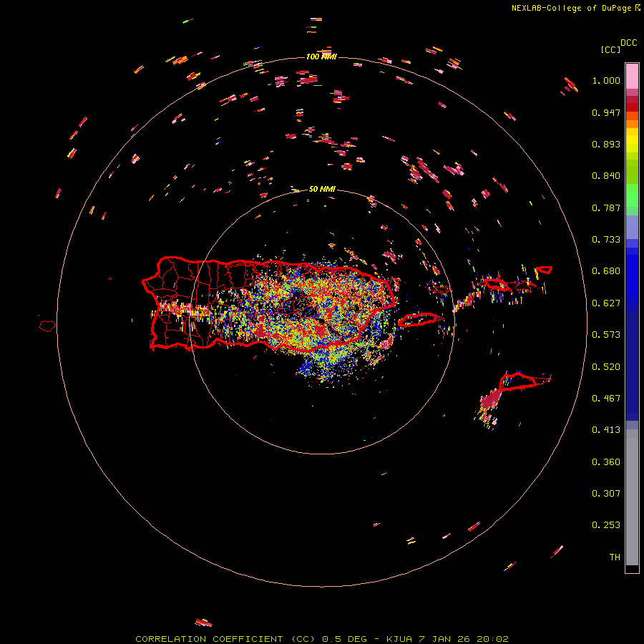Click the orange band of the colorbar
This screenshot has width=644, height=644.
[x=632, y=120]
